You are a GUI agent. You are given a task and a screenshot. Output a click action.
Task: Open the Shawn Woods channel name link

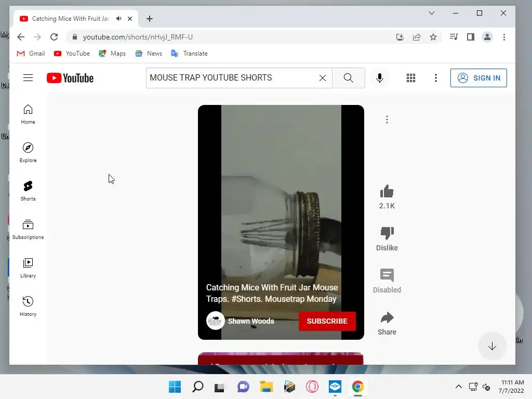coord(251,321)
